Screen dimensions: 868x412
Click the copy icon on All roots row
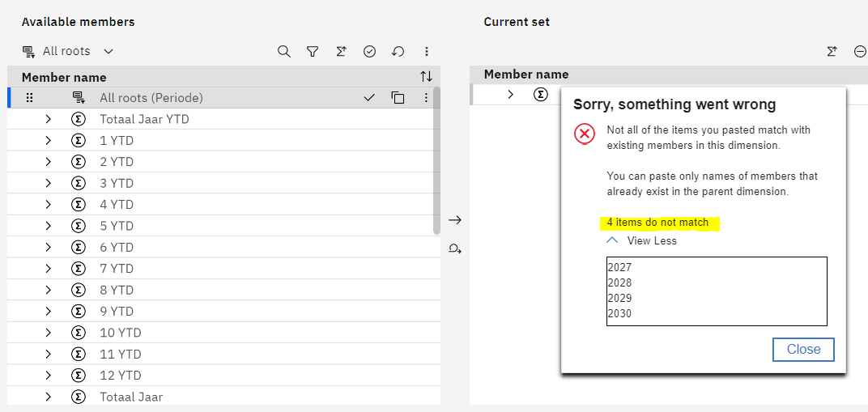398,98
